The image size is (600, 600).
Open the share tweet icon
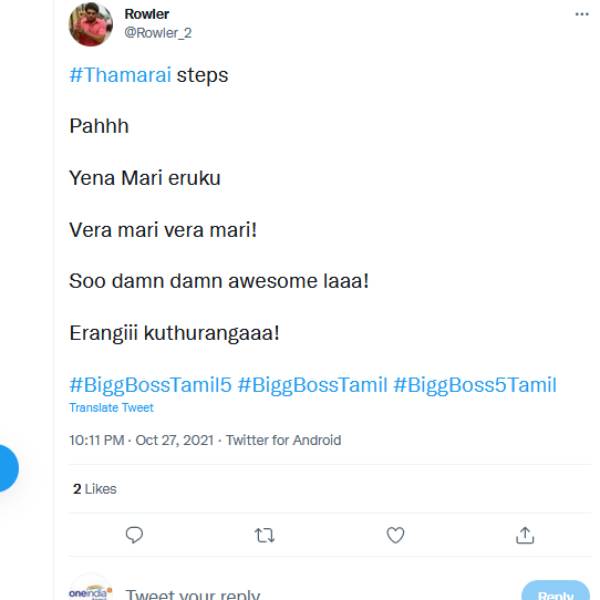(x=525, y=536)
